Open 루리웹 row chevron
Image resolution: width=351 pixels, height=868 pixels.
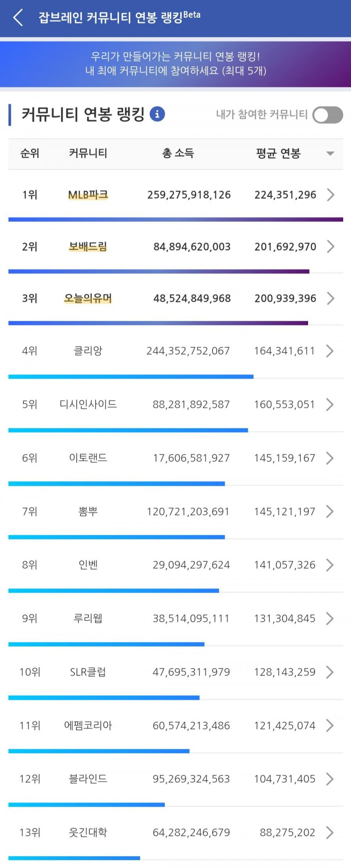pyautogui.click(x=330, y=619)
